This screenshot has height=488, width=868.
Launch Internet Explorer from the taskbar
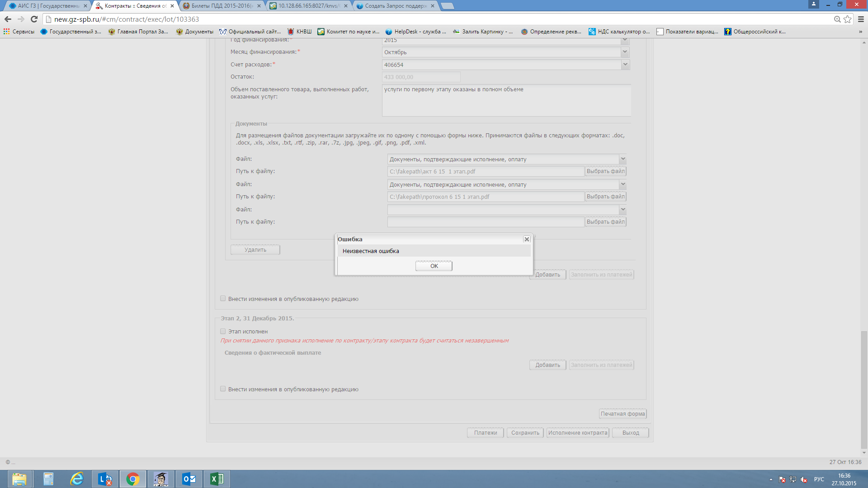pyautogui.click(x=77, y=479)
